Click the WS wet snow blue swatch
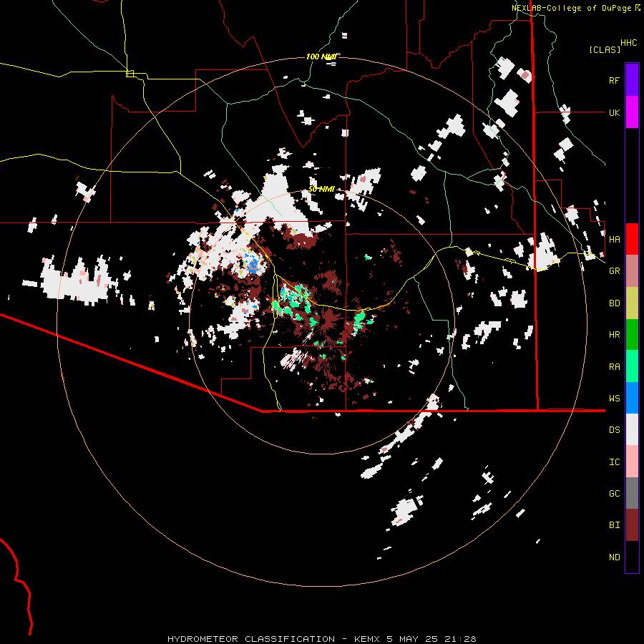The height and width of the screenshot is (644, 644). tap(632, 398)
